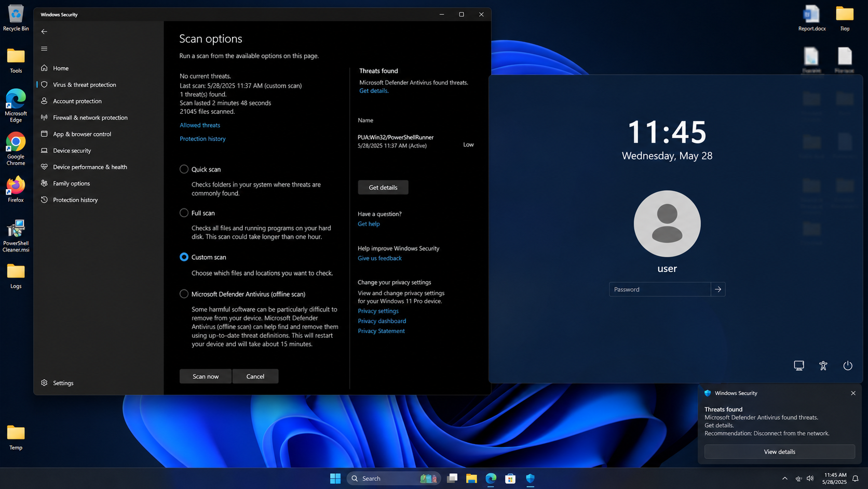Click the Scan now button

206,376
